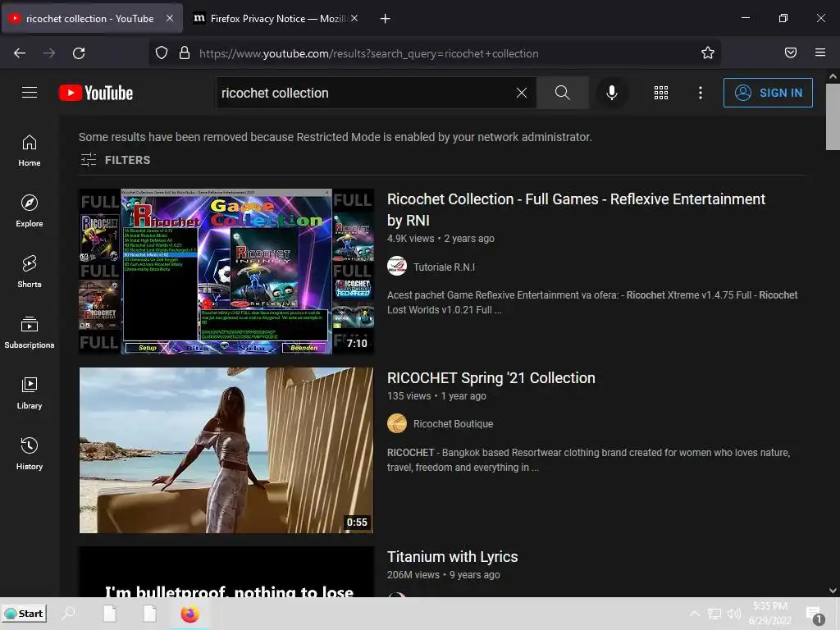Open Shorts in the sidebar

[30, 272]
